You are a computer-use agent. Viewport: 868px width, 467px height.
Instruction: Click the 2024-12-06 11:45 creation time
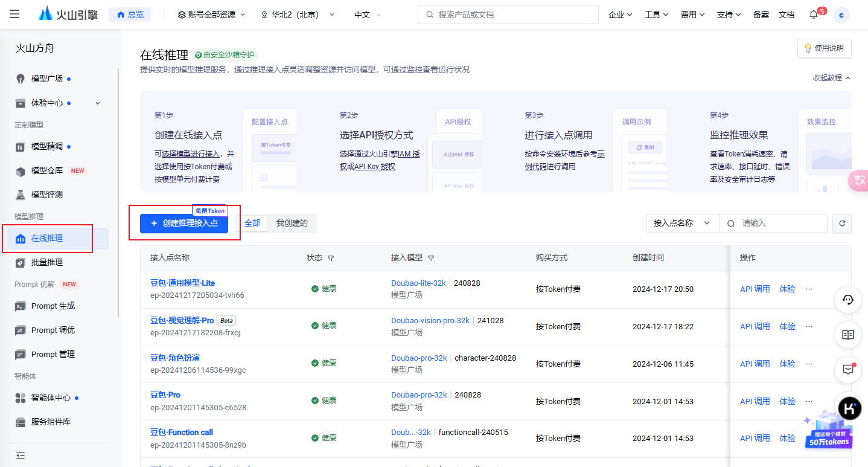[663, 364]
